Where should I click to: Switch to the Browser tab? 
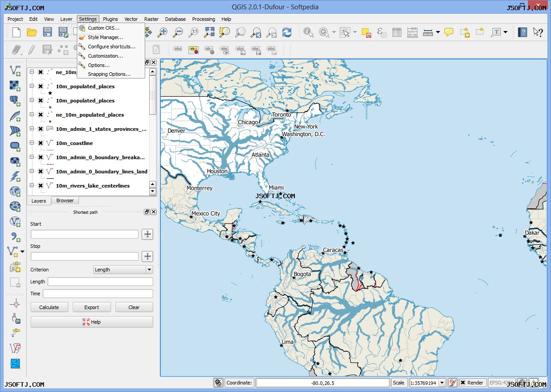65,200
